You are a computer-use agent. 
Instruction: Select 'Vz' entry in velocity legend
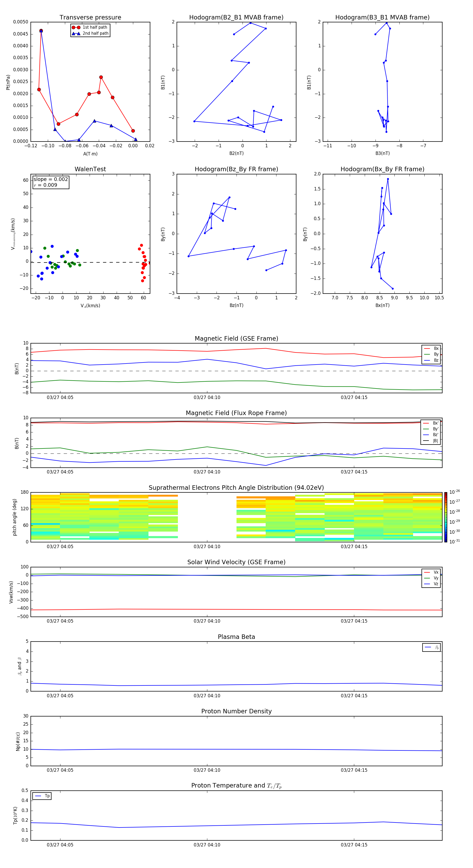(431, 584)
